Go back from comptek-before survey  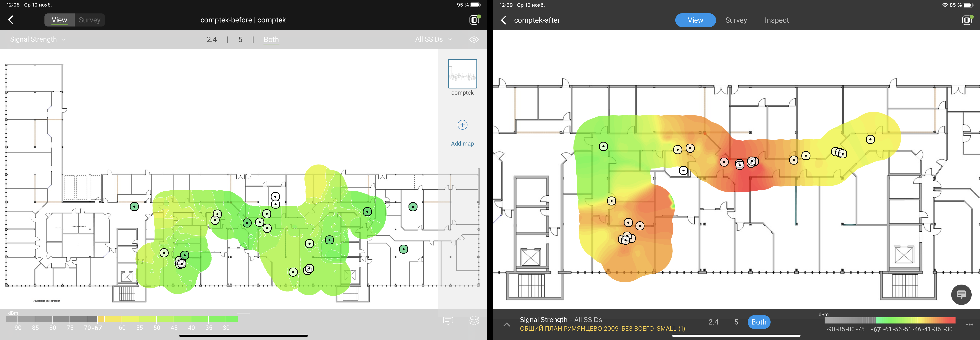[11, 20]
